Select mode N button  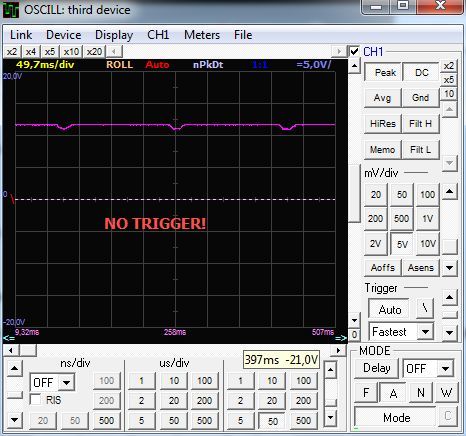[421, 393]
